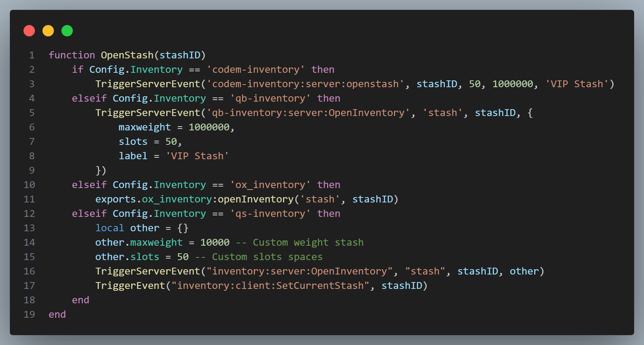Click the 'Custom slots spaces' comment
Image resolution: width=644 pixels, height=345 pixels.
[259, 257]
